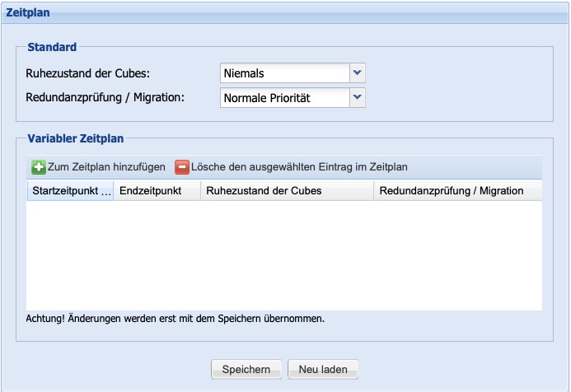Click the Standard section legend
The height and width of the screenshot is (392, 571).
pyautogui.click(x=51, y=47)
